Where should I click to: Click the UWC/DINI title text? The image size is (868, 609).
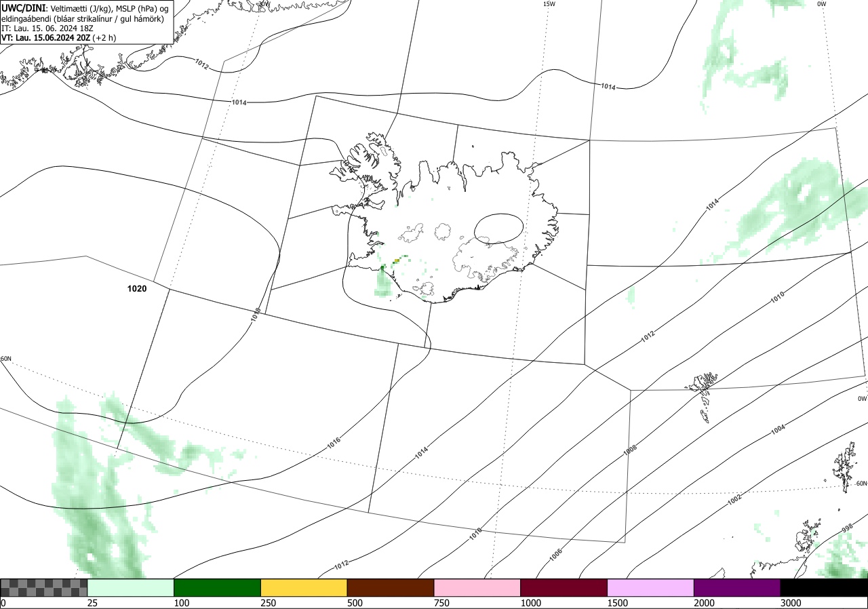click(23, 7)
